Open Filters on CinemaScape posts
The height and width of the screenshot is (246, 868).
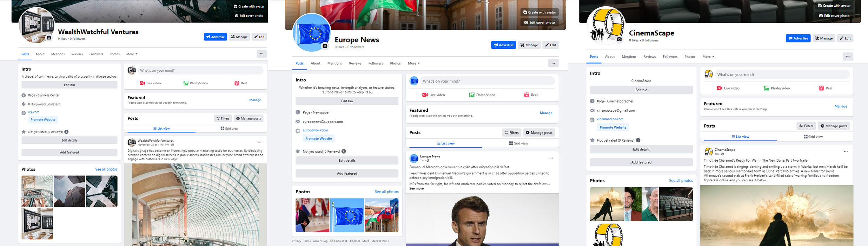click(x=806, y=126)
